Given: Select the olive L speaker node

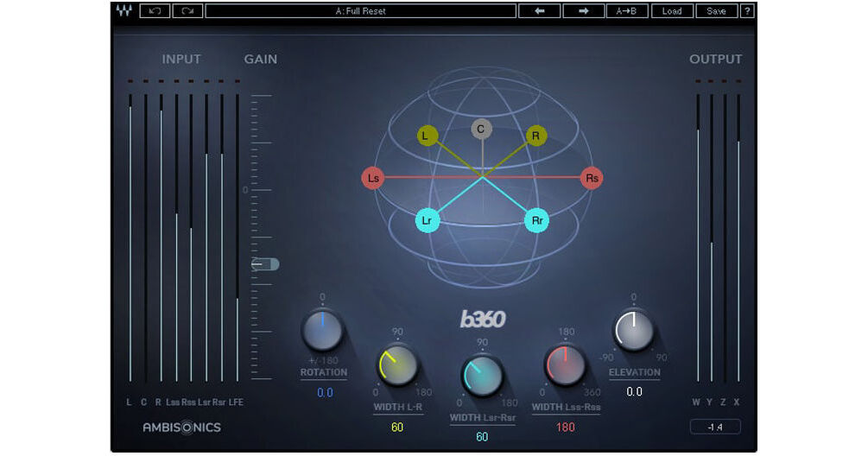Looking at the screenshot, I should [x=426, y=136].
